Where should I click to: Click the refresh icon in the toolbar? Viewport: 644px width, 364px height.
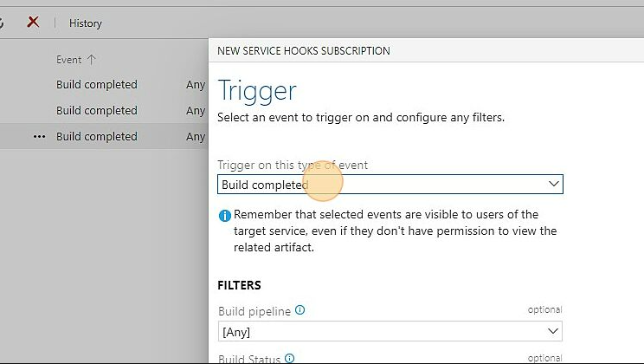[3, 23]
